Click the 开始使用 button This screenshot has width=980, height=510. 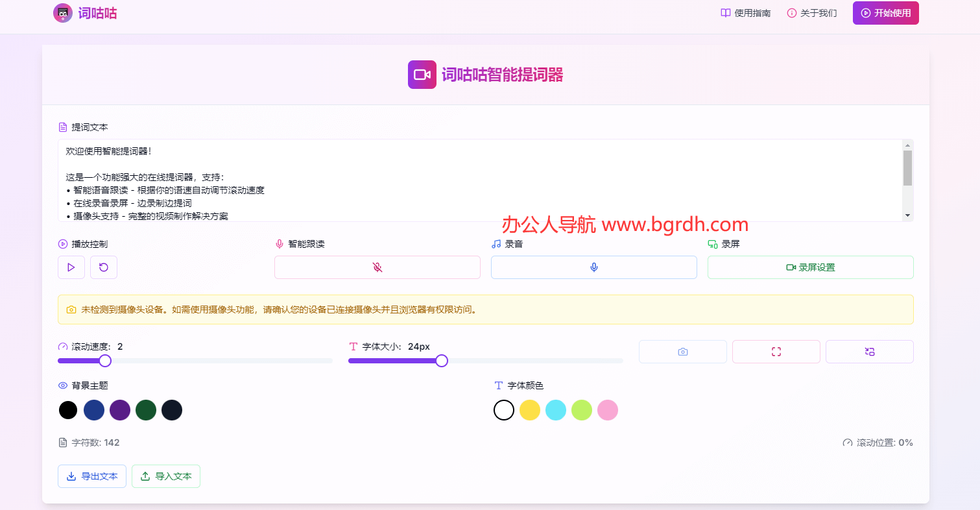click(885, 12)
